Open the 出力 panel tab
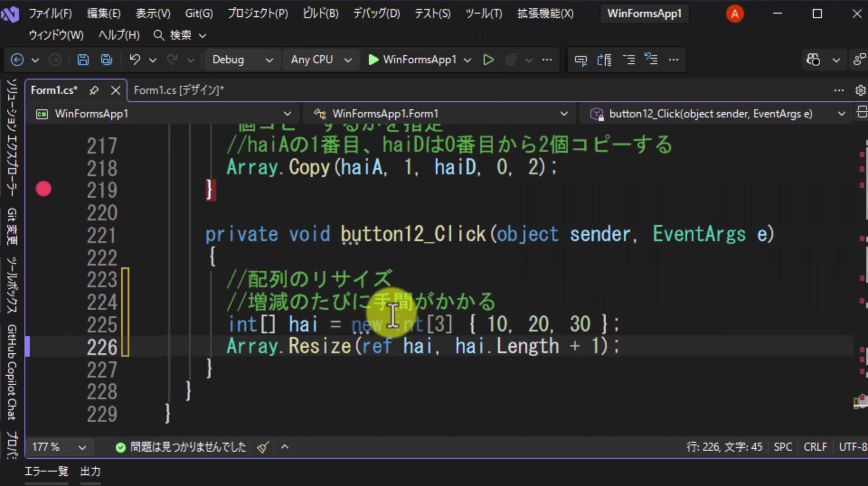This screenshot has width=868, height=486. point(90,472)
